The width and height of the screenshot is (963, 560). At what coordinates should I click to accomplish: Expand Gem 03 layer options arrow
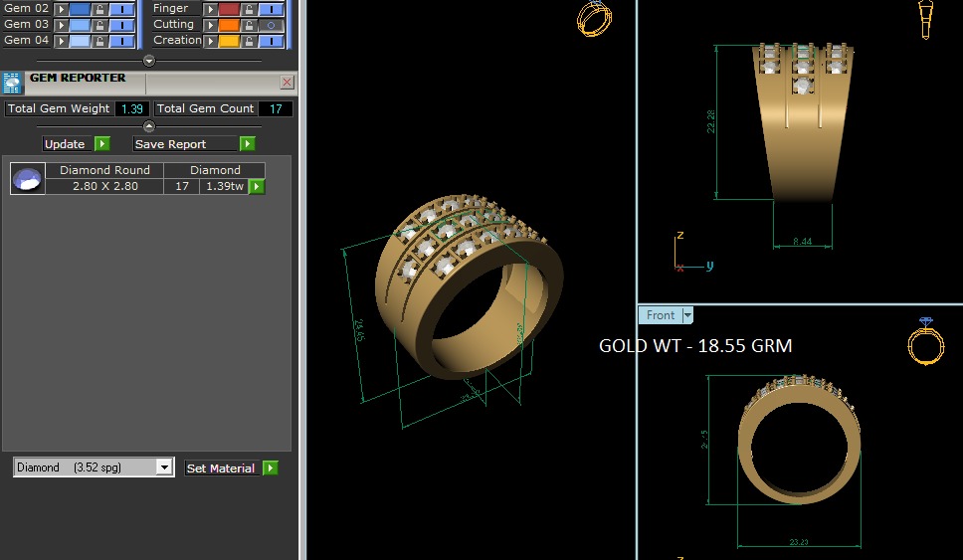pyautogui.click(x=61, y=25)
